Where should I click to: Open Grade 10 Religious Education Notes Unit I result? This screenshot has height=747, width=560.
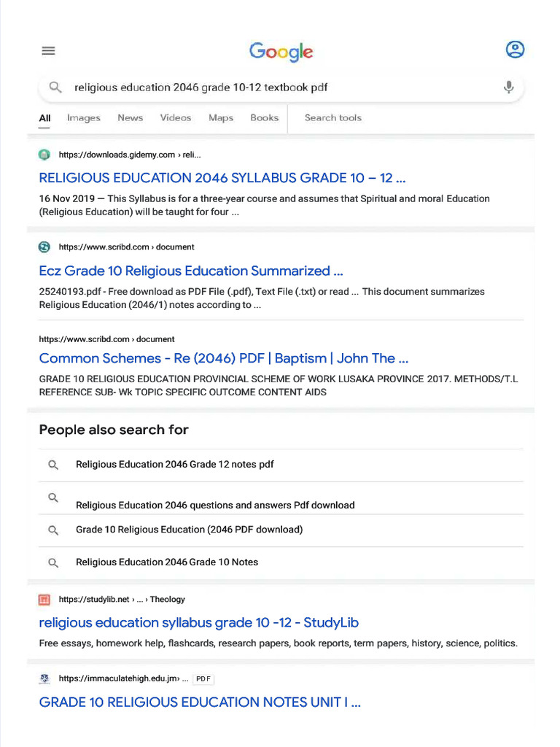200,703
